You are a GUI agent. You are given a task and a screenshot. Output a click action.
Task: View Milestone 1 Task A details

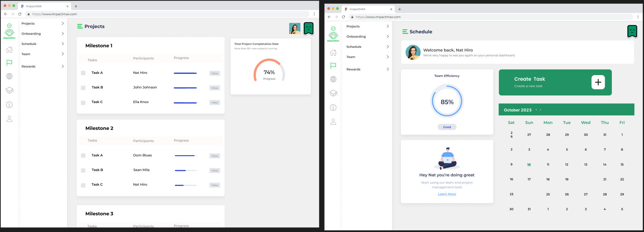pos(215,73)
